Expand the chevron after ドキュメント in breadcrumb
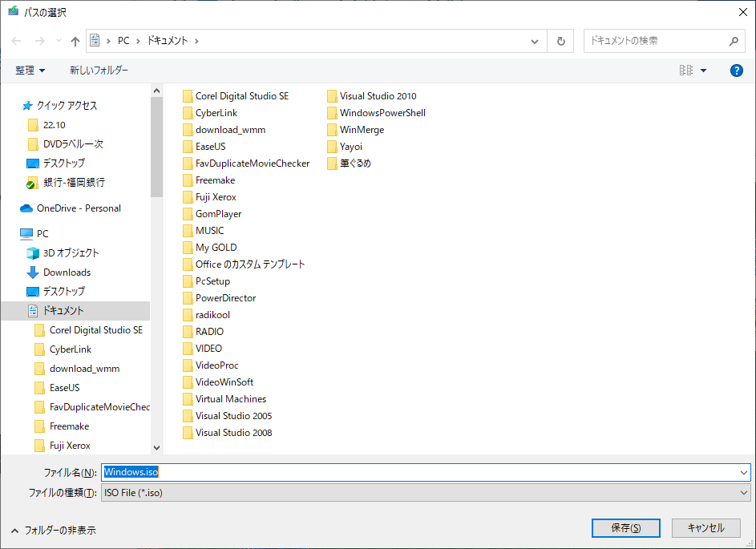The height and width of the screenshot is (549, 756). [196, 41]
